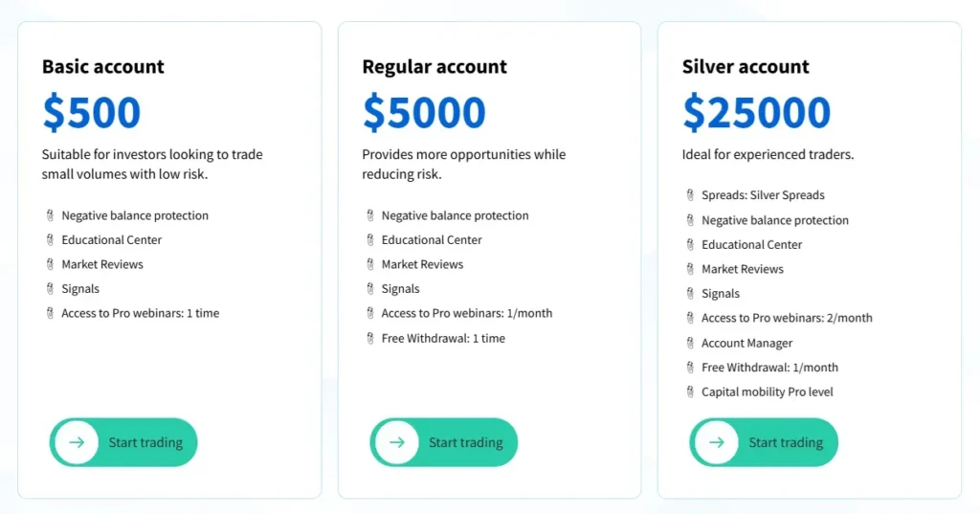Click bullet icon beside Basic Negative balance protection
The image size is (980, 514).
50,215
